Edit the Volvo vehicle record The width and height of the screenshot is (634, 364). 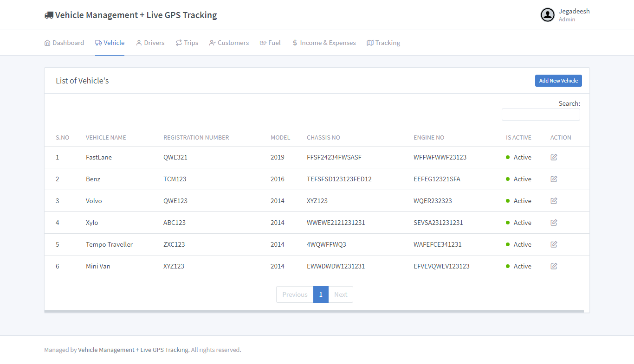[x=554, y=201]
